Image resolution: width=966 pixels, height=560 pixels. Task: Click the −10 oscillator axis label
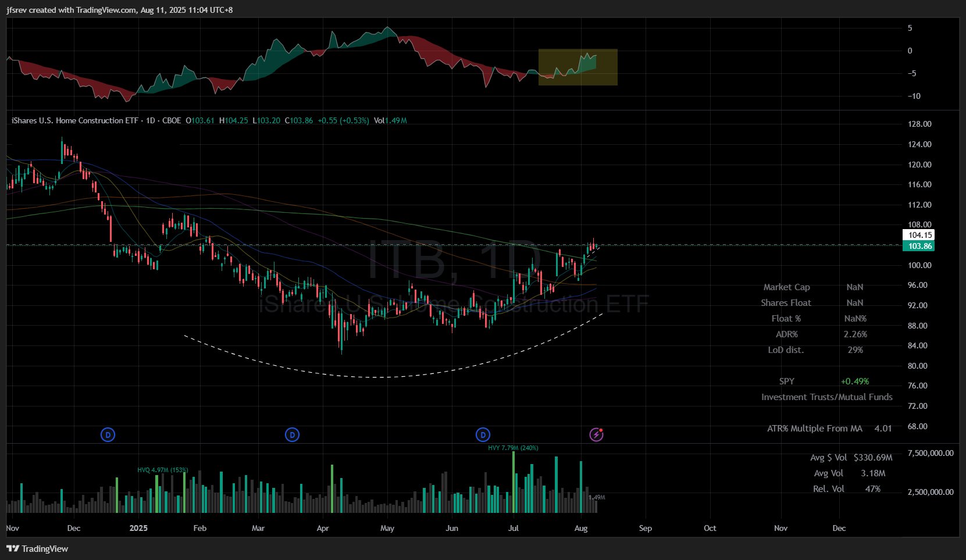point(914,96)
